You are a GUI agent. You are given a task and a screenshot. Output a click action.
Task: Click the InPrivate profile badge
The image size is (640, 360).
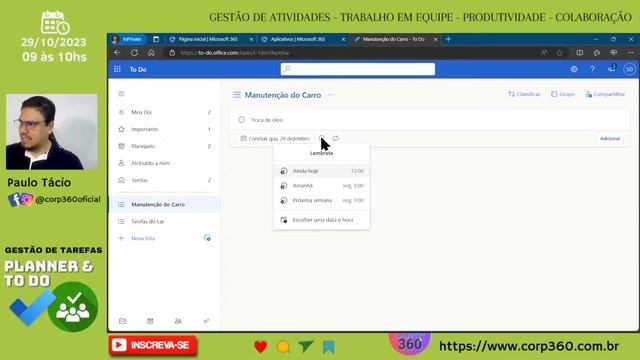point(127,39)
